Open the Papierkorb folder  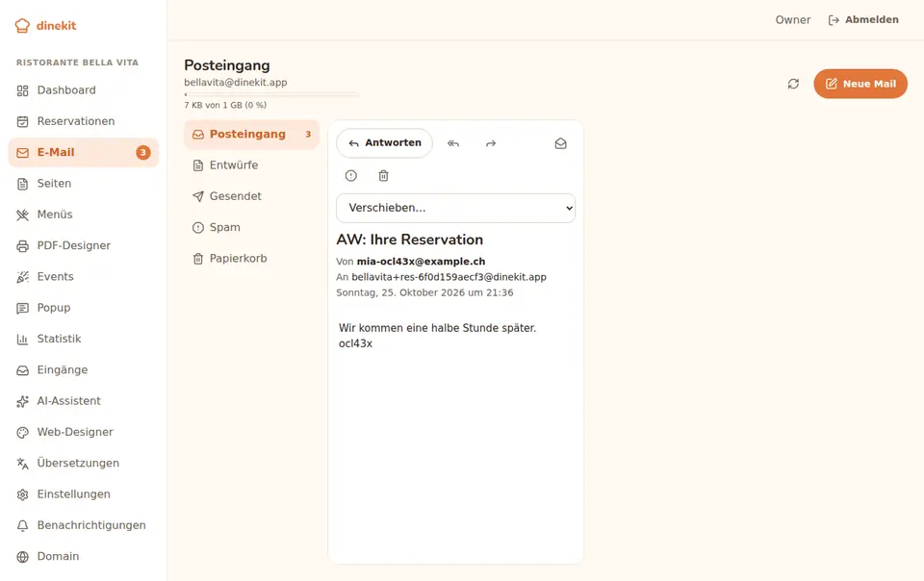(251, 259)
